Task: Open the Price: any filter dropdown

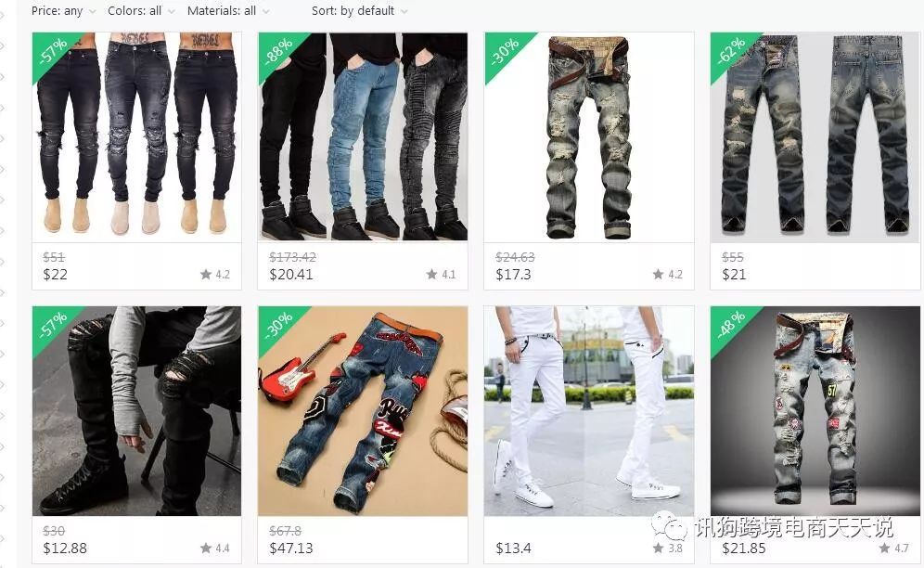Action: [64, 10]
